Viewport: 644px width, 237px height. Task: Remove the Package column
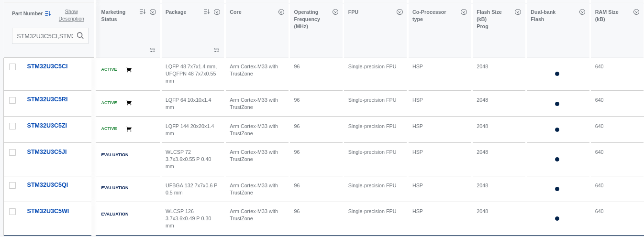tap(217, 12)
